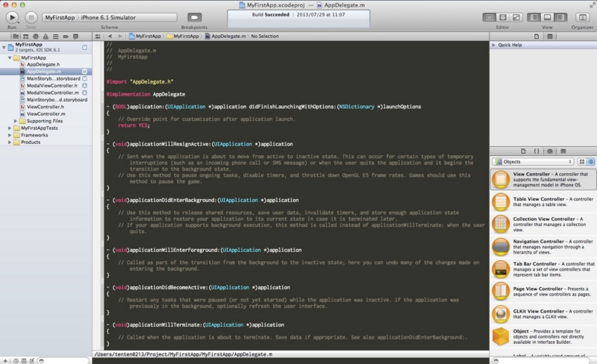This screenshot has width=597, height=364.
Task: Choose iPhone 6.1 Simulator destination
Action: tap(108, 17)
